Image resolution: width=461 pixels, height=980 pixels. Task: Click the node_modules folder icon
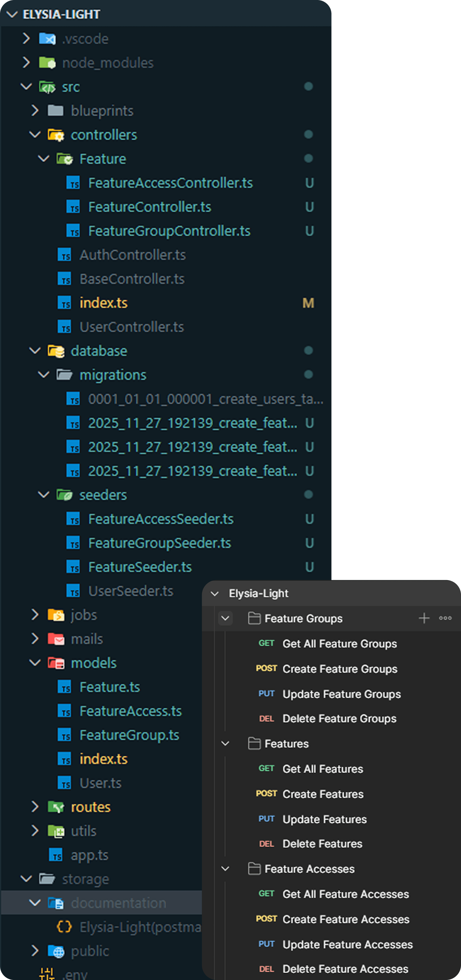47,62
